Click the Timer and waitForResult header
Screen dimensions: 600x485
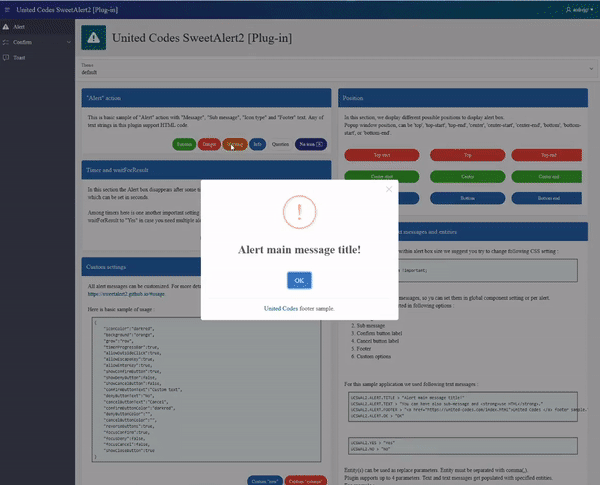pyautogui.click(x=206, y=170)
